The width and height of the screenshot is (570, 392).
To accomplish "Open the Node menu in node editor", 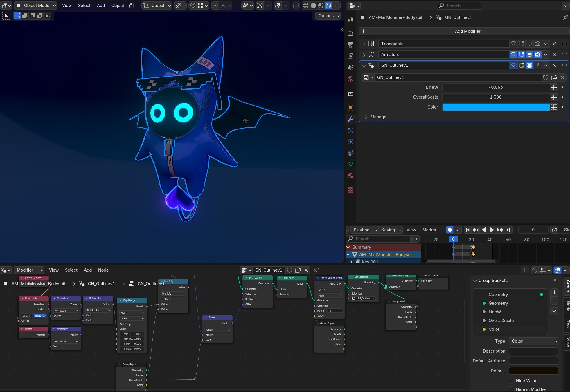I will pyautogui.click(x=103, y=270).
